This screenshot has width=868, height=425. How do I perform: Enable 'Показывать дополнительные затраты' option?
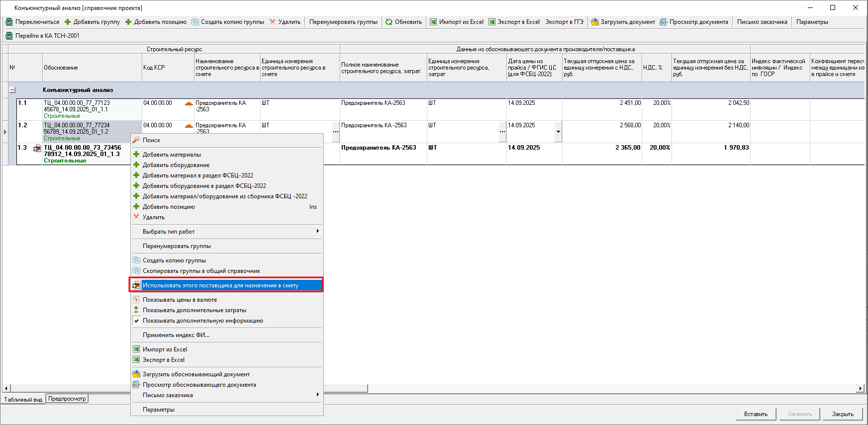coord(136,310)
